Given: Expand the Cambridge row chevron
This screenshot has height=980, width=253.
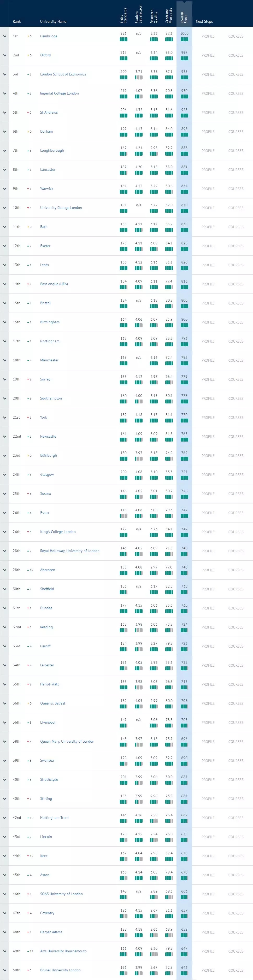Looking at the screenshot, I should [x=4, y=37].
